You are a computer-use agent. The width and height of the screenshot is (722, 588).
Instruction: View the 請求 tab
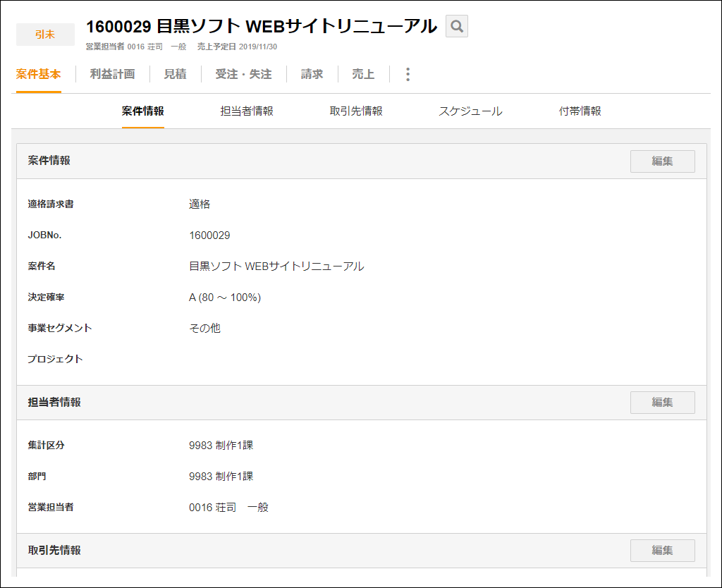311,73
